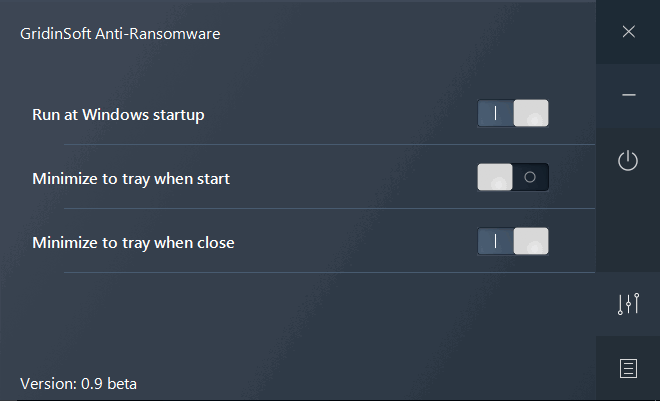Click the 'I' on-mark in the tray-when-close switch
The width and height of the screenshot is (660, 401).
[x=495, y=241]
